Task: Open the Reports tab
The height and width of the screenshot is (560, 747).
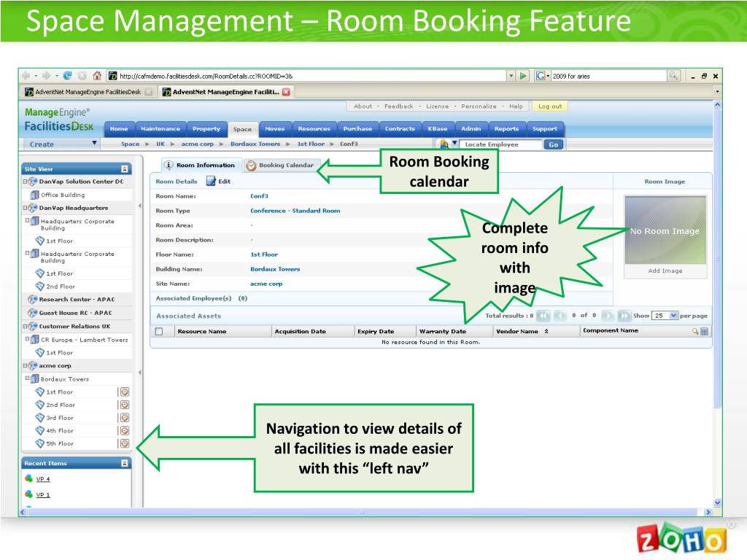Action: (506, 129)
